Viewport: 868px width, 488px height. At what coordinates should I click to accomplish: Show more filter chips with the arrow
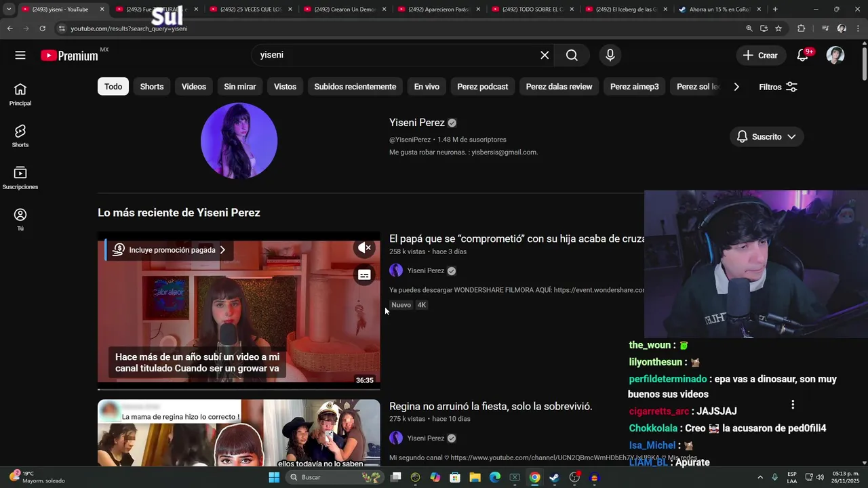[x=736, y=87]
